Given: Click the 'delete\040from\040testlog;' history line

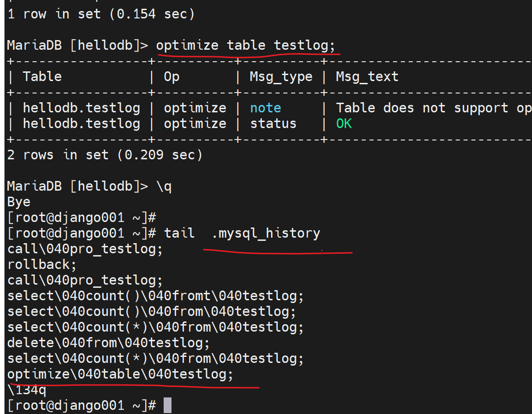Looking at the screenshot, I should (108, 343).
